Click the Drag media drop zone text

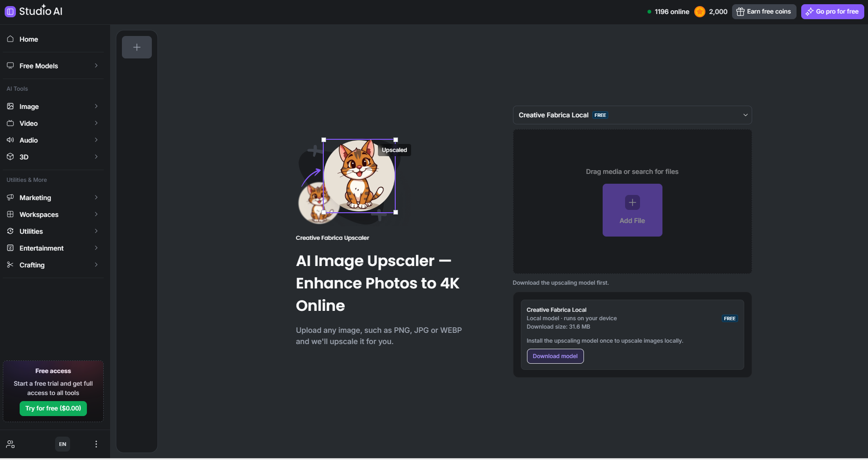pos(632,172)
